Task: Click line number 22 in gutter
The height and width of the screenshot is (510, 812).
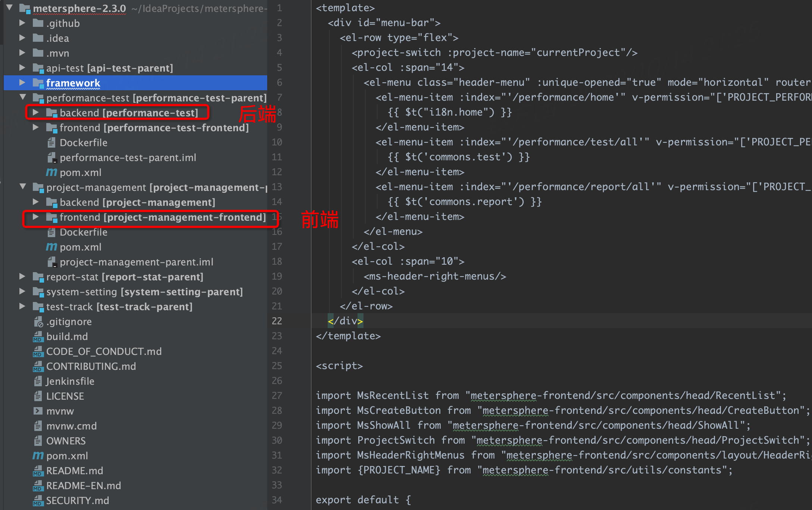Action: coord(277,321)
